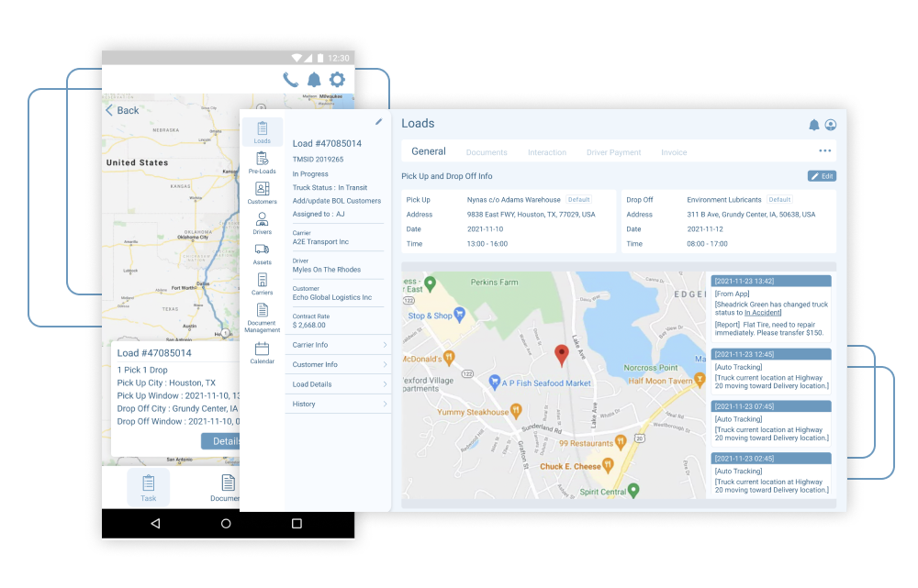Open Pre-Loads in the sidebar
Viewport: 918px width, 588px height.
[x=263, y=162]
